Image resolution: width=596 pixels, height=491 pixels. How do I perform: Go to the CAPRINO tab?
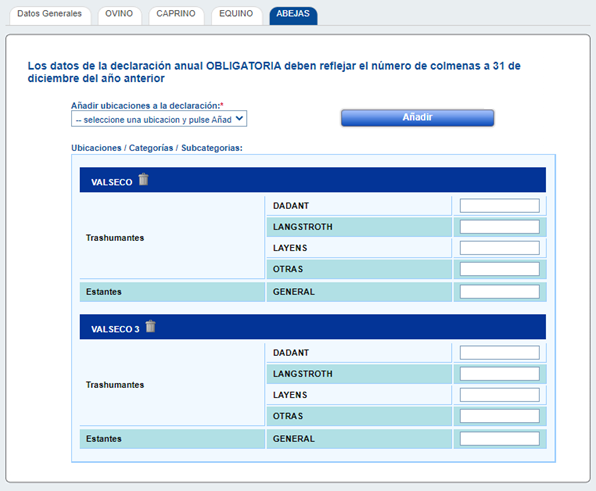[176, 15]
